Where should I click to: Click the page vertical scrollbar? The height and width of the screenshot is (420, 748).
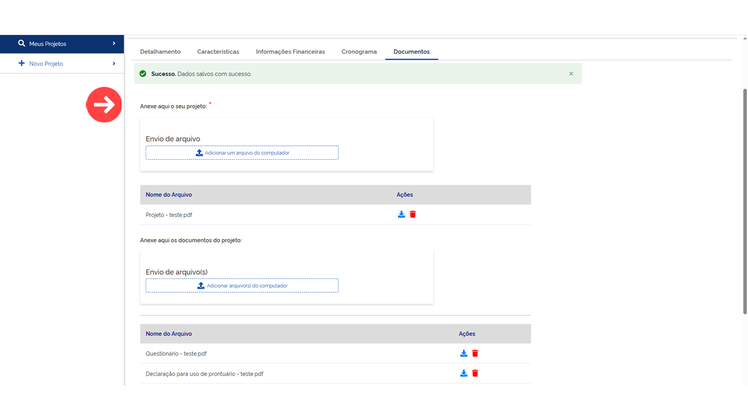tap(745, 201)
